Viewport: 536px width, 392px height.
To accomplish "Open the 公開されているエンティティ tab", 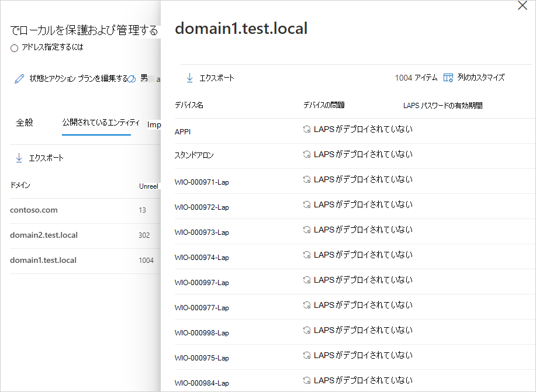I will (101, 123).
